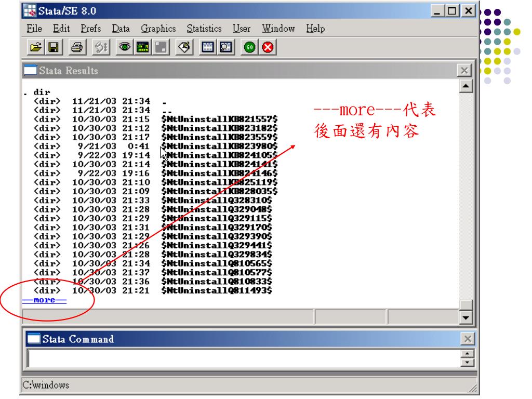
Task: Bring the Results window to front icon
Action: [x=142, y=47]
